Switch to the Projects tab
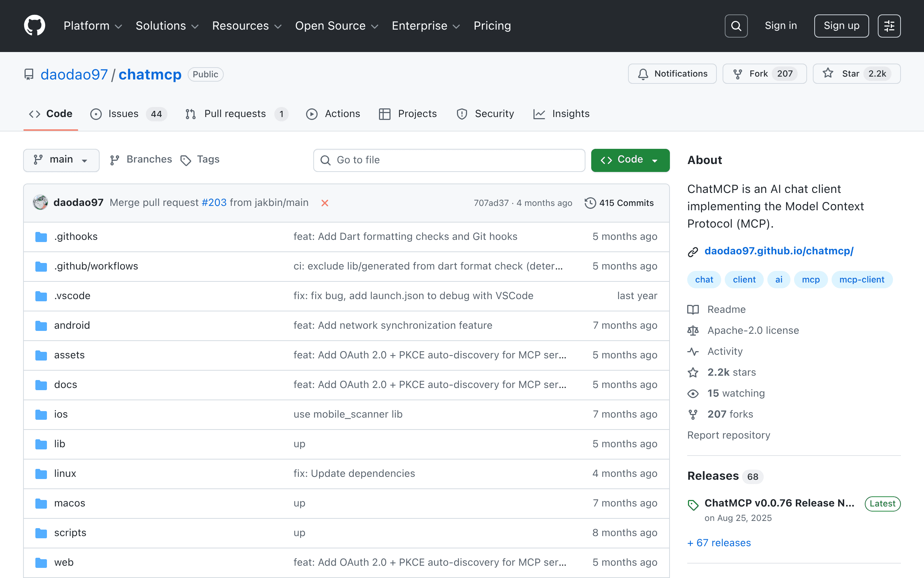924x578 pixels. [x=408, y=114]
